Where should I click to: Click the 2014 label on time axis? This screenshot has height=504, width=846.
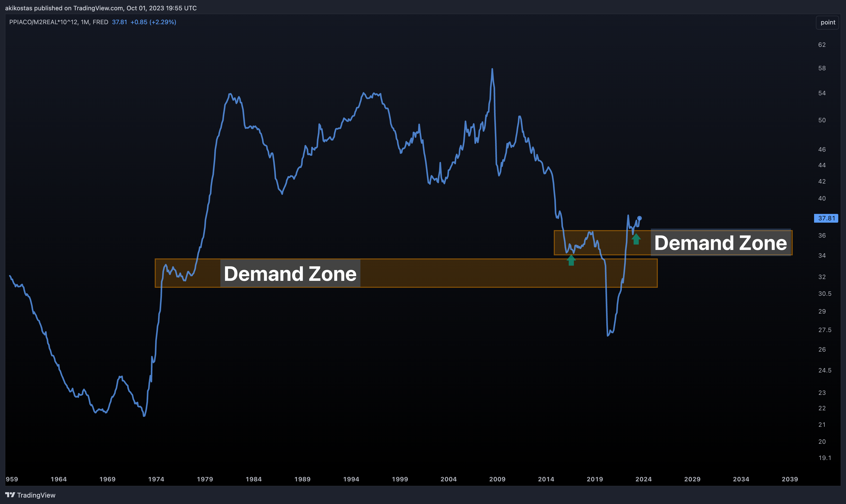click(546, 479)
